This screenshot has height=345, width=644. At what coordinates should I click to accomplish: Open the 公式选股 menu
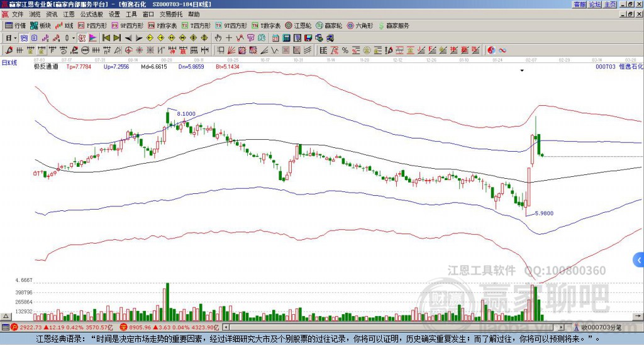[x=92, y=14]
